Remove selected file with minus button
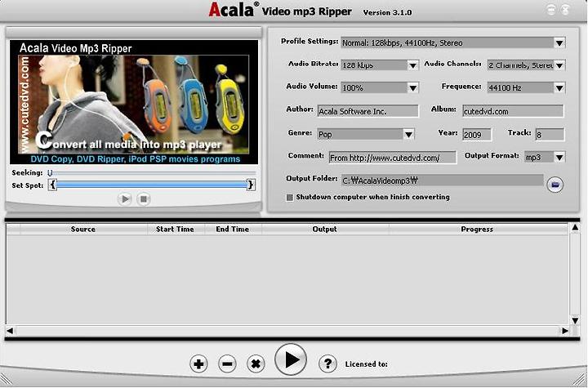 [x=227, y=363]
